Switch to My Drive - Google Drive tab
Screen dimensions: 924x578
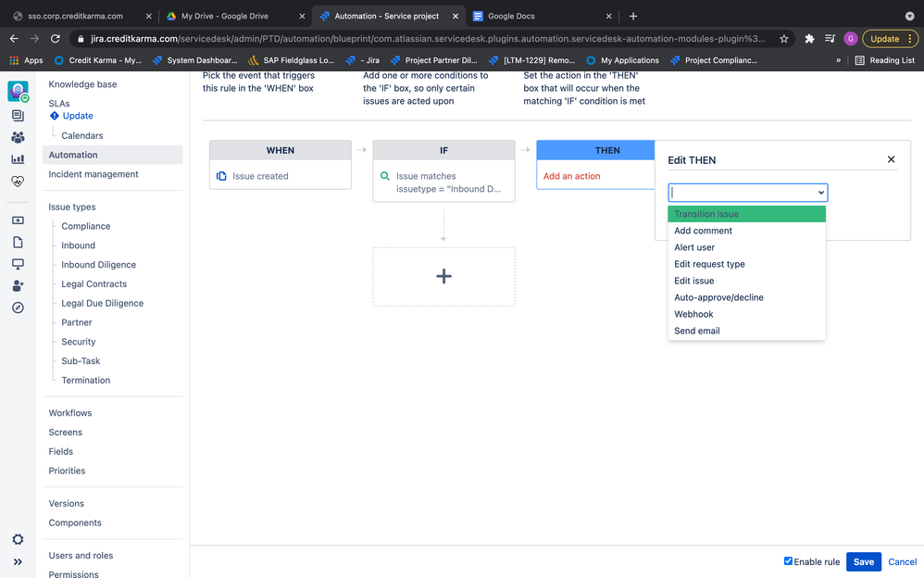coord(236,16)
